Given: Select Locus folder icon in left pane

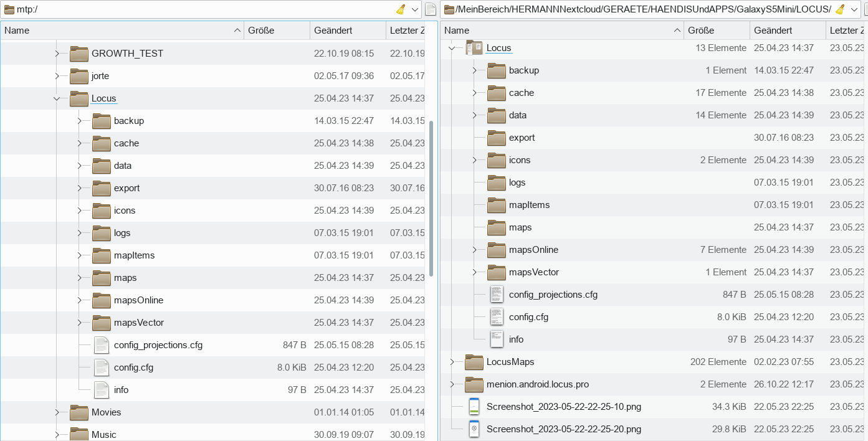Looking at the screenshot, I should click(x=79, y=98).
